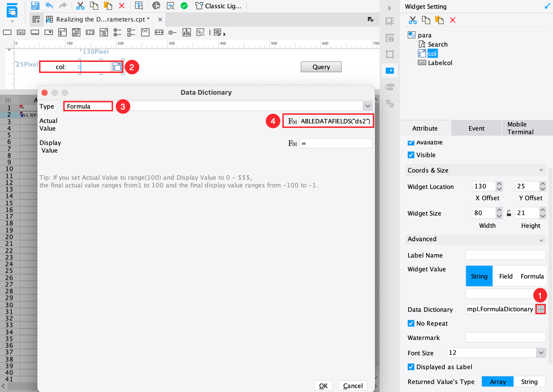Open web preview globe icon
The width and height of the screenshot is (553, 392).
coord(156,6)
